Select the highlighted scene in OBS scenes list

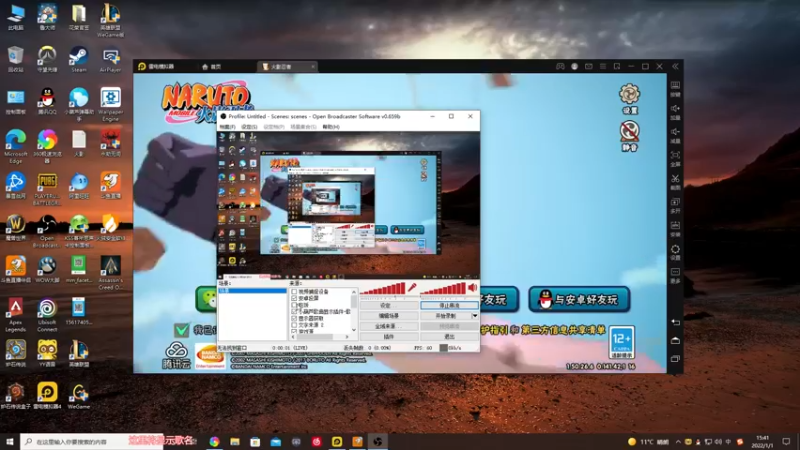point(253,290)
